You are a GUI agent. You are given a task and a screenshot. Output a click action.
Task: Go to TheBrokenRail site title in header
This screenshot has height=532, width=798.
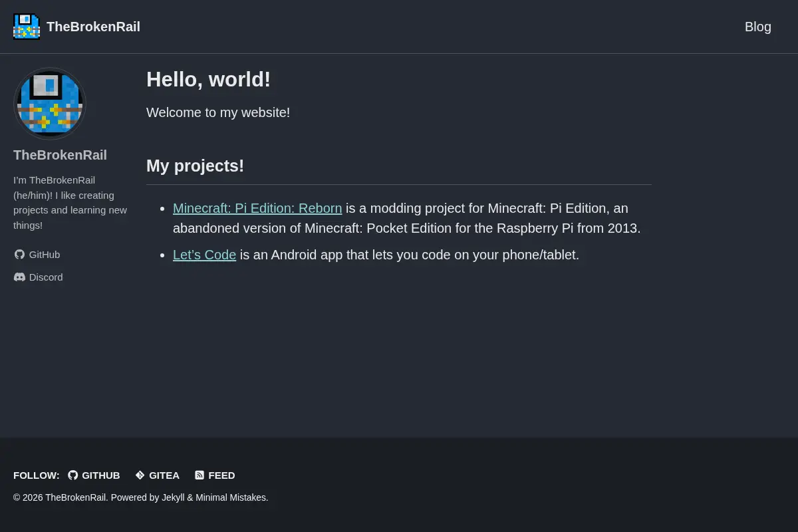pos(93,27)
